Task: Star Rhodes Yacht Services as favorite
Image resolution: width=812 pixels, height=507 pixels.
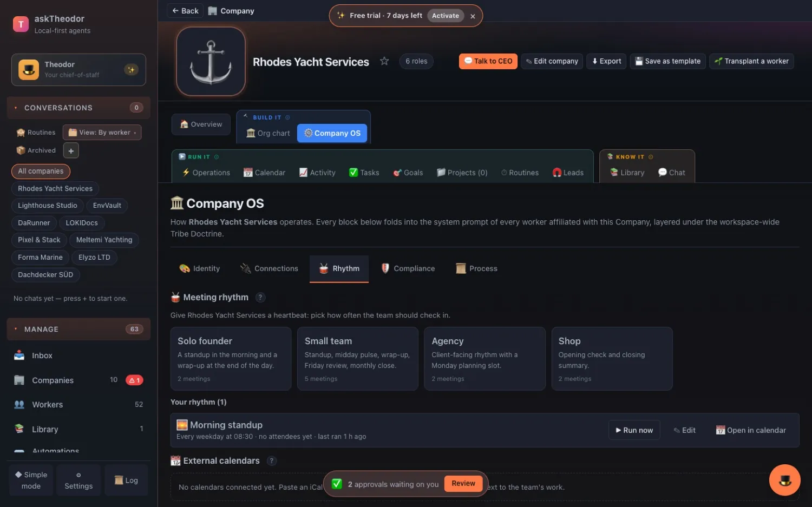Action: click(x=384, y=61)
